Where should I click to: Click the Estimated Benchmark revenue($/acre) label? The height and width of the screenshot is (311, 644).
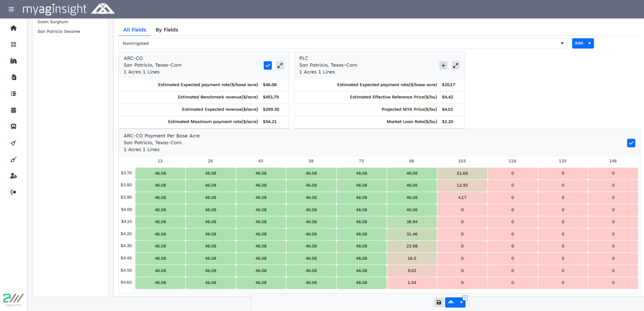click(218, 97)
